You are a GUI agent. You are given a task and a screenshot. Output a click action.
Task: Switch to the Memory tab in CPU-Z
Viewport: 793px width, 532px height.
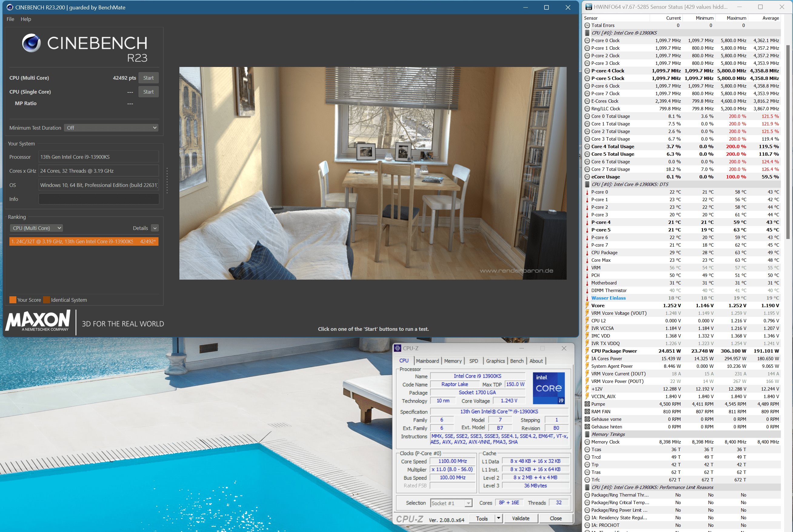coord(453,361)
